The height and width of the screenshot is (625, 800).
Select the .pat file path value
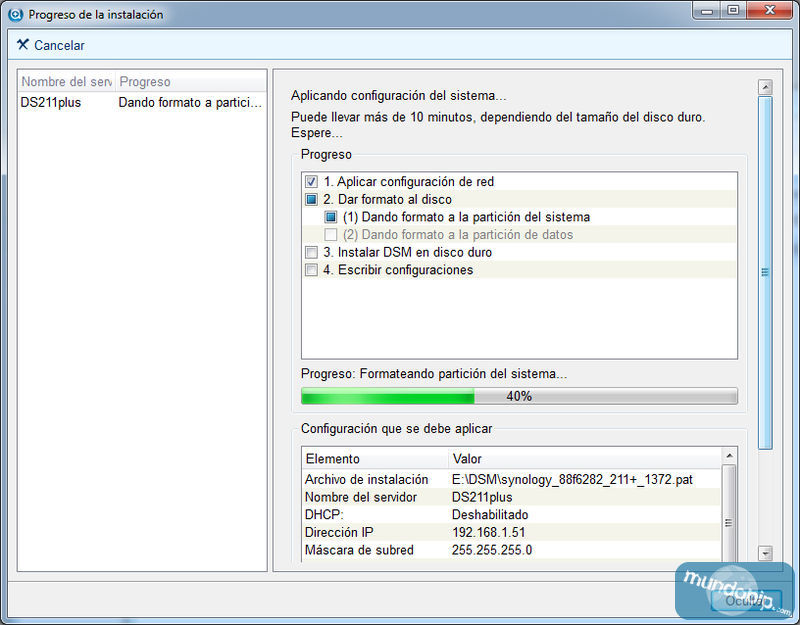(572, 480)
